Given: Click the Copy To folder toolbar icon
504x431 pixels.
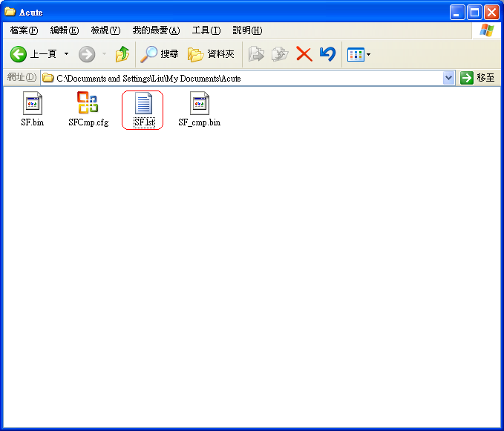Looking at the screenshot, I should [280, 54].
